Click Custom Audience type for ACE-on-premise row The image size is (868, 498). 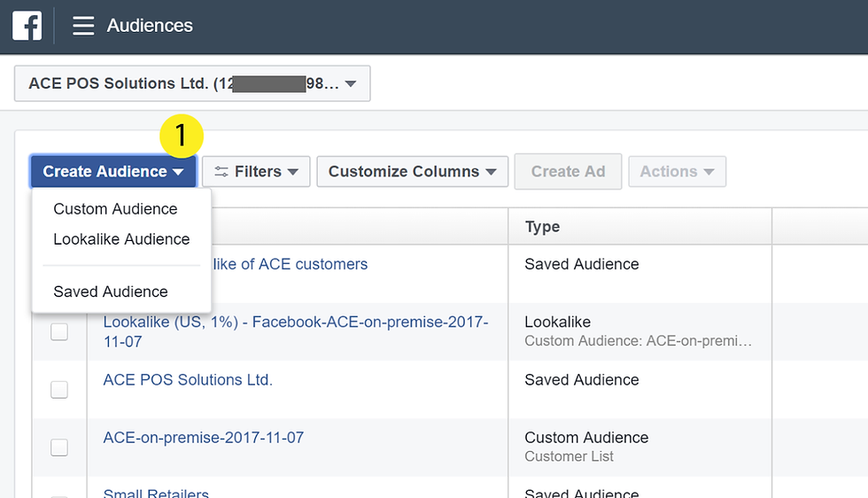click(586, 438)
